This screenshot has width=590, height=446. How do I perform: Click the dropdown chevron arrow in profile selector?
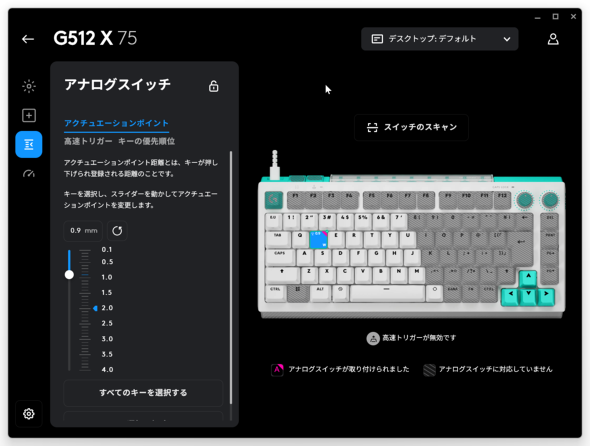click(x=507, y=39)
